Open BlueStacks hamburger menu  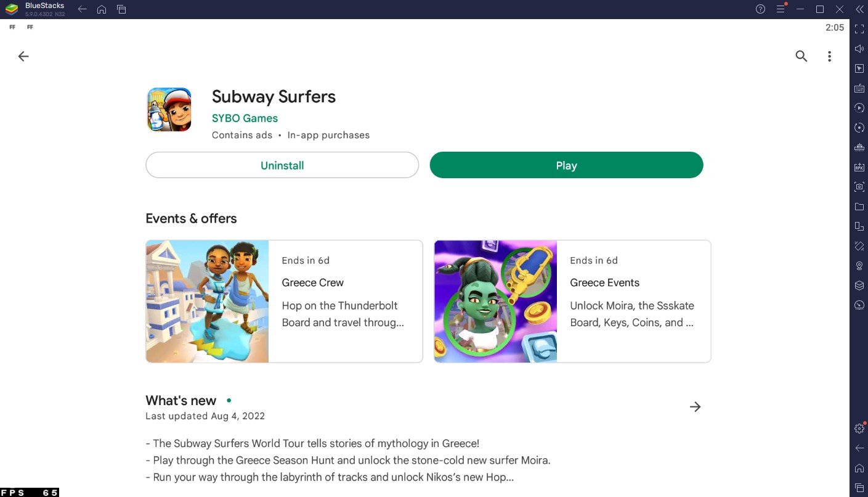781,9
